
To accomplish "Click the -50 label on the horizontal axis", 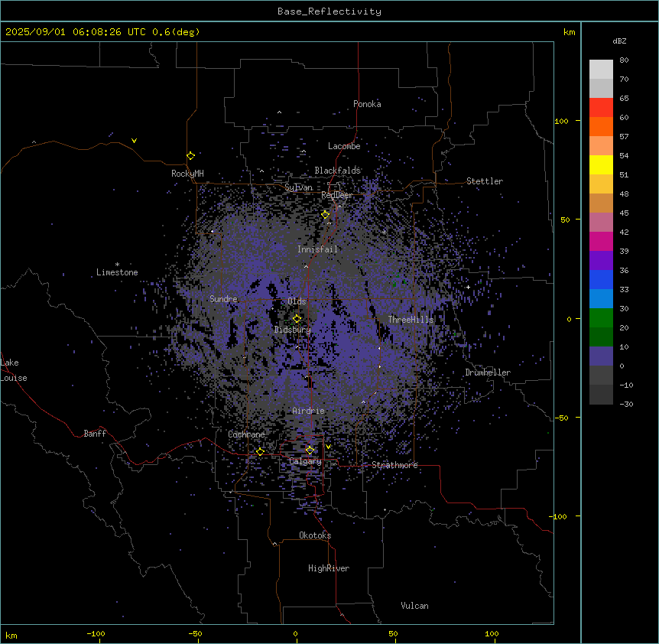I will (x=195, y=633).
